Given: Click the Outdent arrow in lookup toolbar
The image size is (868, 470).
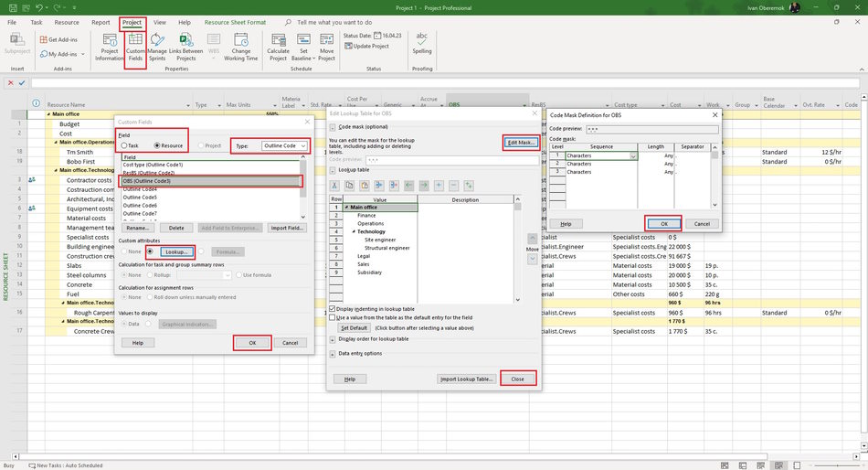Looking at the screenshot, I should (x=409, y=185).
